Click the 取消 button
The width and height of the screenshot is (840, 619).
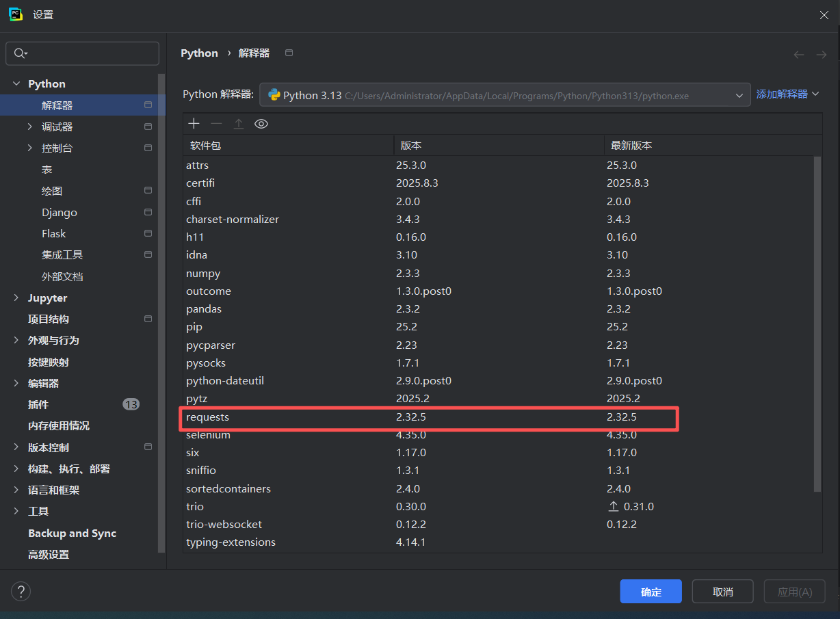coord(723,592)
